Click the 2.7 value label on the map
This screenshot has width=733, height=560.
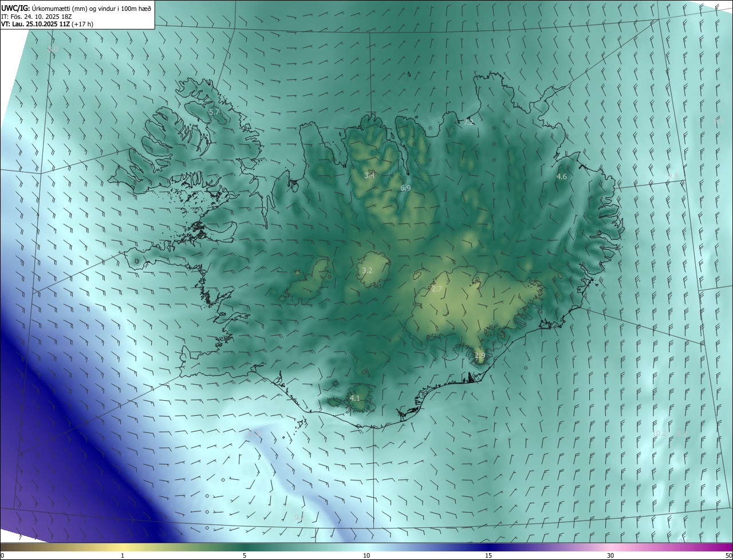coord(437,289)
